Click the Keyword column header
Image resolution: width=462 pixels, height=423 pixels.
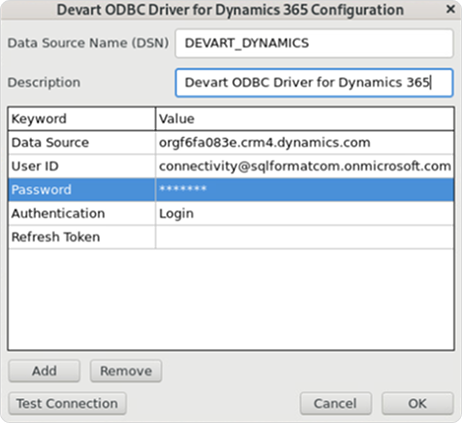[82, 119]
